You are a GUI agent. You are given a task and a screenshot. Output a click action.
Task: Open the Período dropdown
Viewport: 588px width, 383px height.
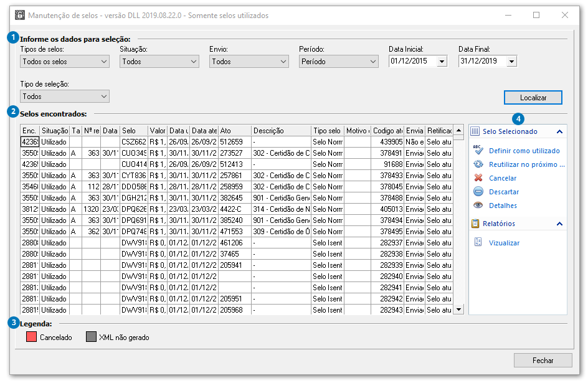click(338, 62)
